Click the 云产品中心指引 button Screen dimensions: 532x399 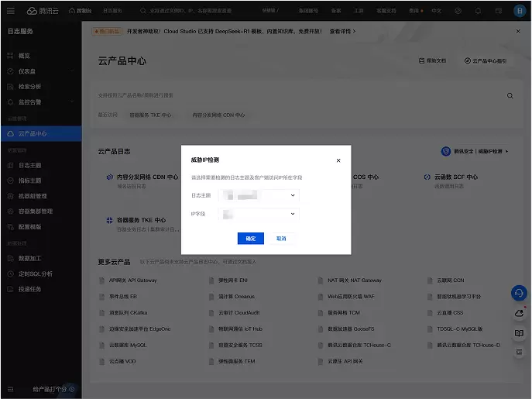486,60
